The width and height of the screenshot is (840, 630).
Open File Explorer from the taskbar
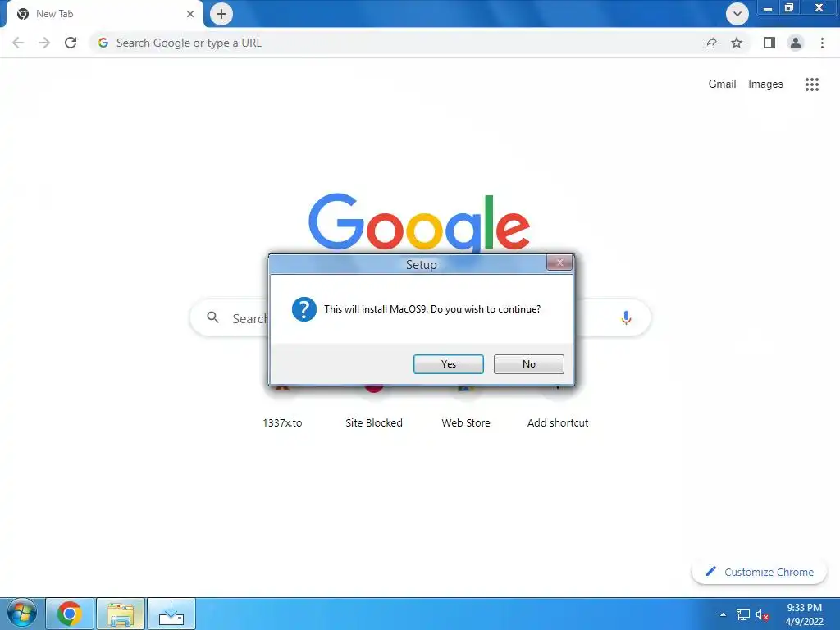click(x=121, y=614)
